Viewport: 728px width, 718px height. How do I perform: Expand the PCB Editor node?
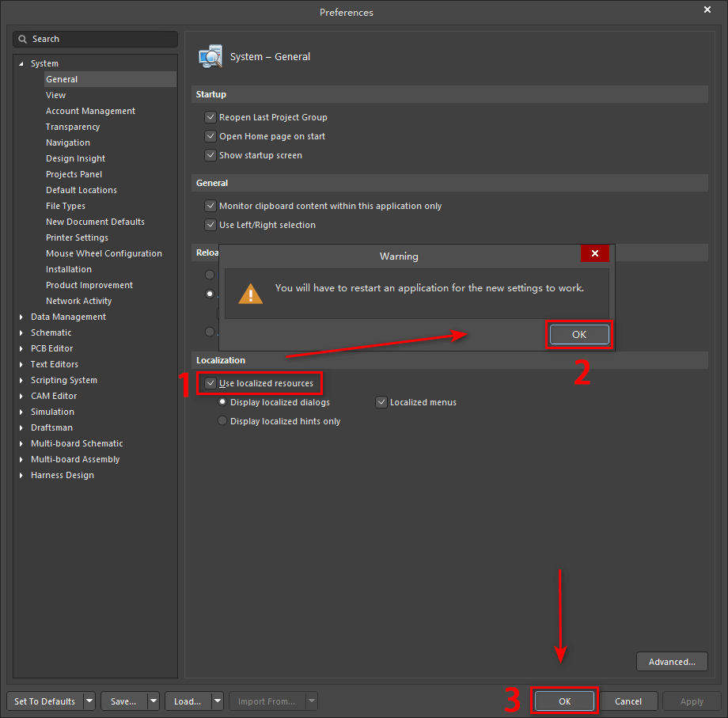tap(21, 348)
